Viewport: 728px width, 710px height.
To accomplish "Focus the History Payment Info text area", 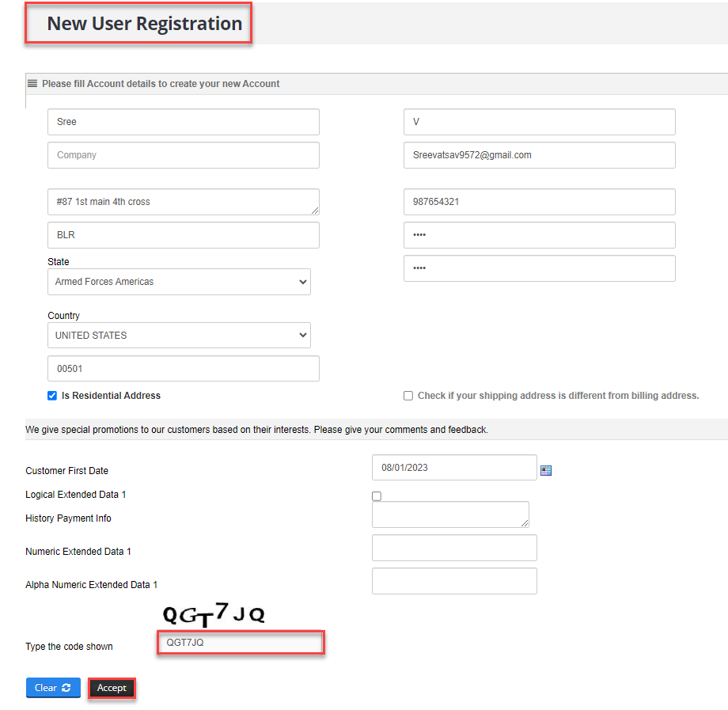I will pyautogui.click(x=450, y=514).
